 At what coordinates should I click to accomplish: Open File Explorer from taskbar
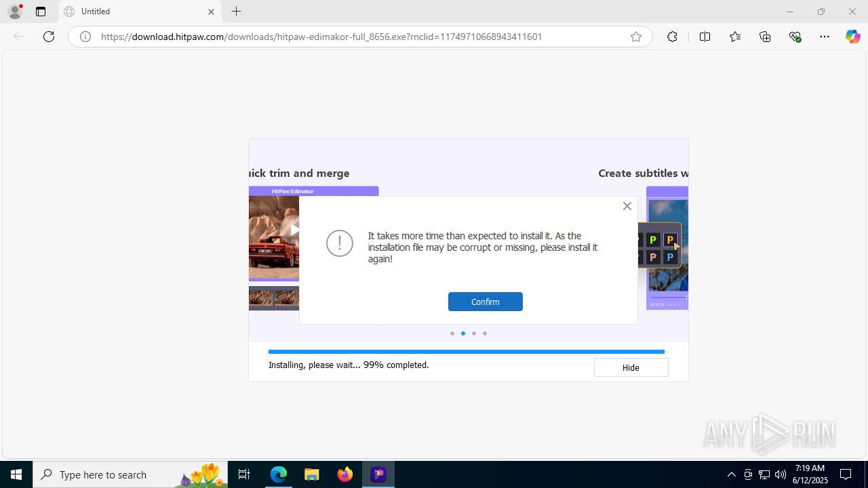[x=311, y=474]
